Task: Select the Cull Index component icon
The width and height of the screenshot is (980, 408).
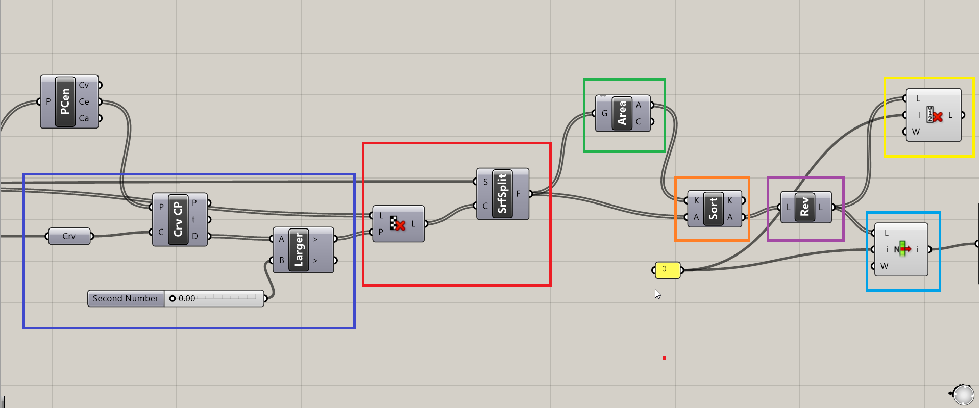Action: click(934, 115)
